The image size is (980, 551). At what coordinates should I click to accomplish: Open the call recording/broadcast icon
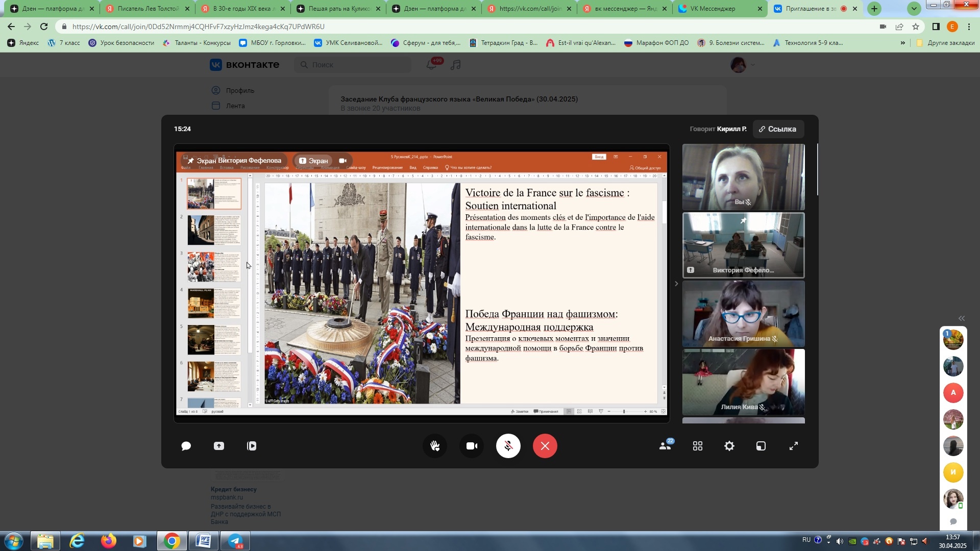[252, 446]
